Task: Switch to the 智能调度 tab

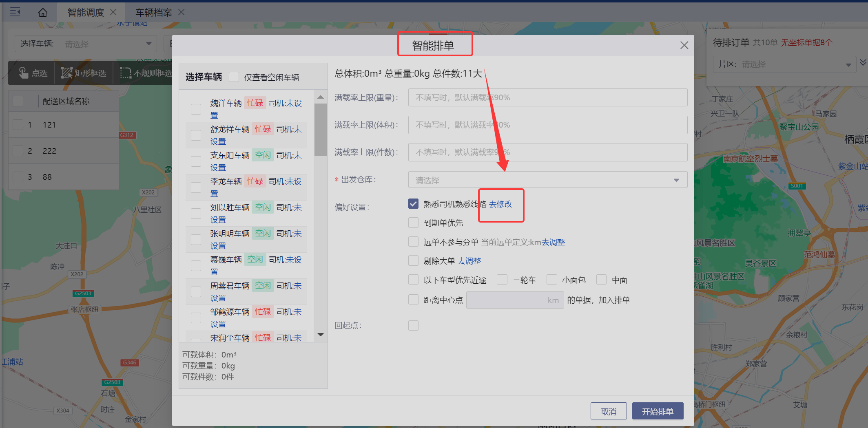Action: coord(86,13)
